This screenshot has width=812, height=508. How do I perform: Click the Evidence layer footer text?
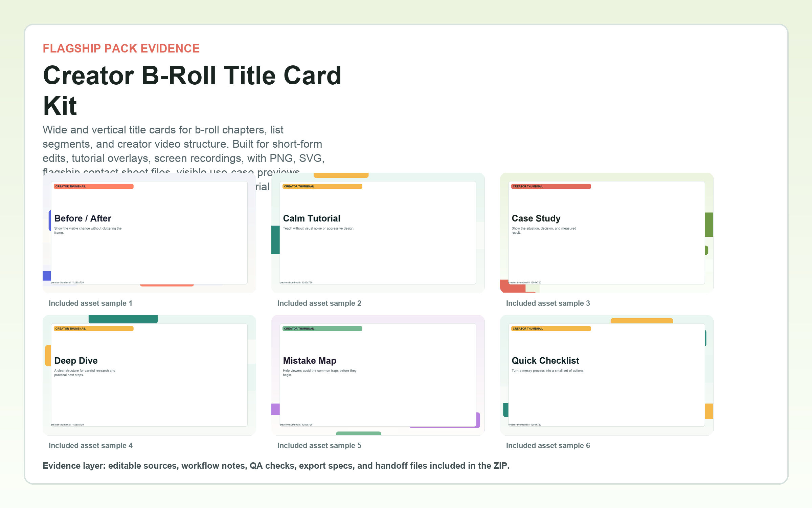276,466
